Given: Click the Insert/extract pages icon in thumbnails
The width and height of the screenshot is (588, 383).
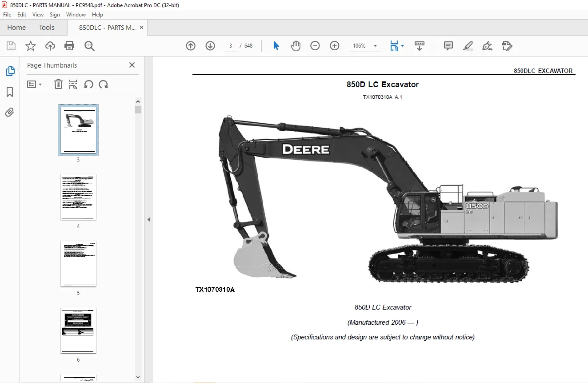Looking at the screenshot, I should (73, 84).
